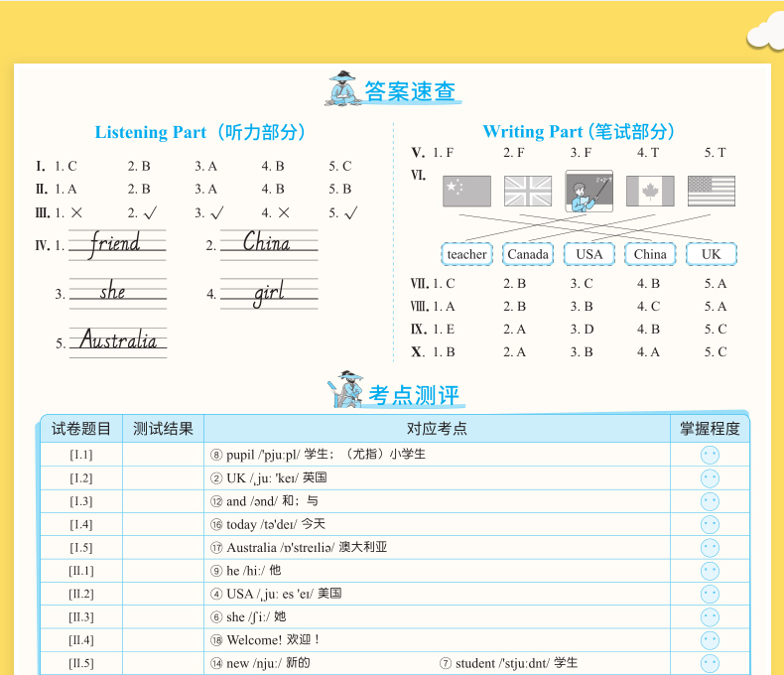Click the smiley face in row [II.2]

[710, 594]
